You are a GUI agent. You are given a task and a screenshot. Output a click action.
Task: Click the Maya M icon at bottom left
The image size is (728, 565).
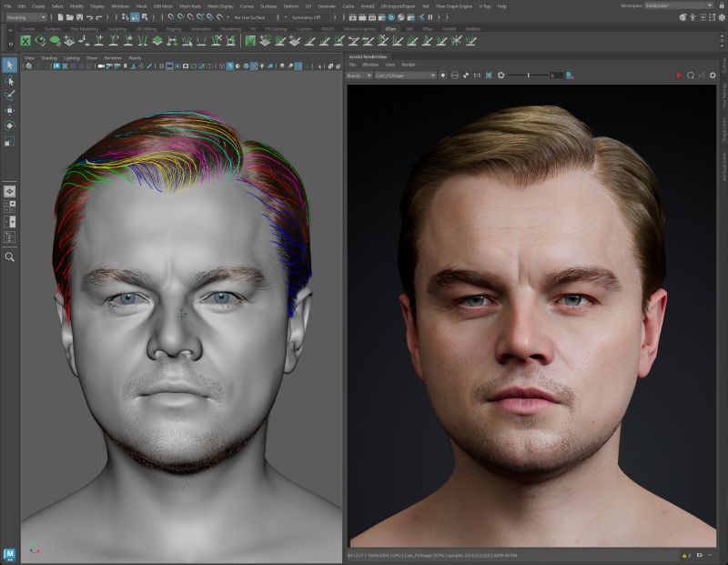9,554
